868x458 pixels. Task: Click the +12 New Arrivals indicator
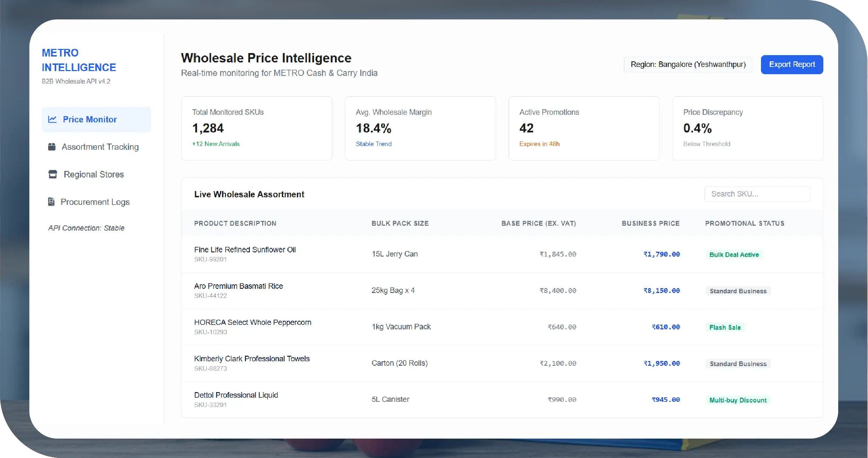[x=216, y=144]
